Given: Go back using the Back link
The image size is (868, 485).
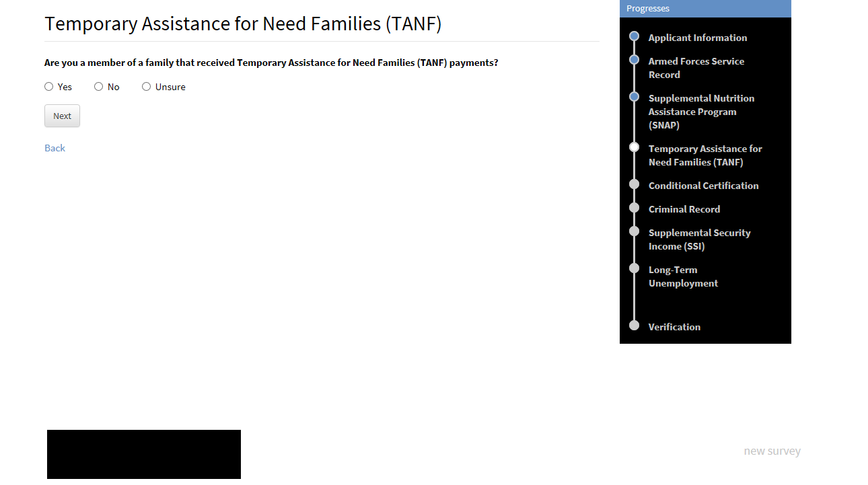Looking at the screenshot, I should (55, 148).
